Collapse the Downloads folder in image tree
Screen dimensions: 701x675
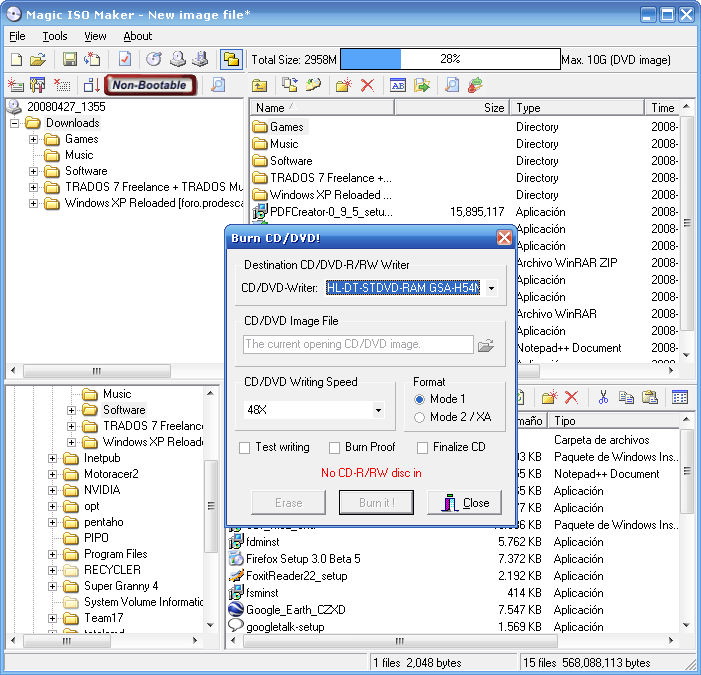(14, 123)
